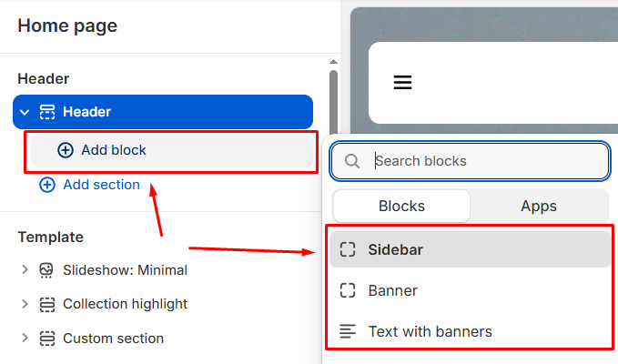Viewport: 618px width, 364px height.
Task: Click the magnifier icon in search box
Action: 352,161
